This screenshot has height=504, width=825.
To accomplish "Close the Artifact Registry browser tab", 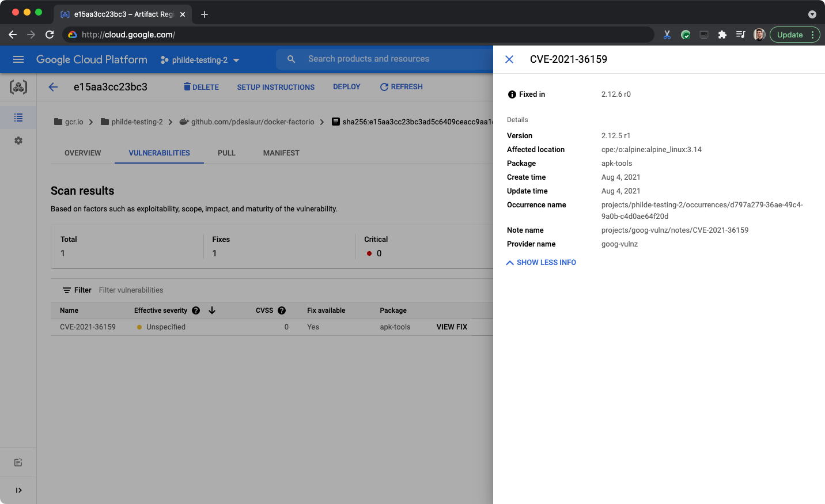I will (183, 14).
